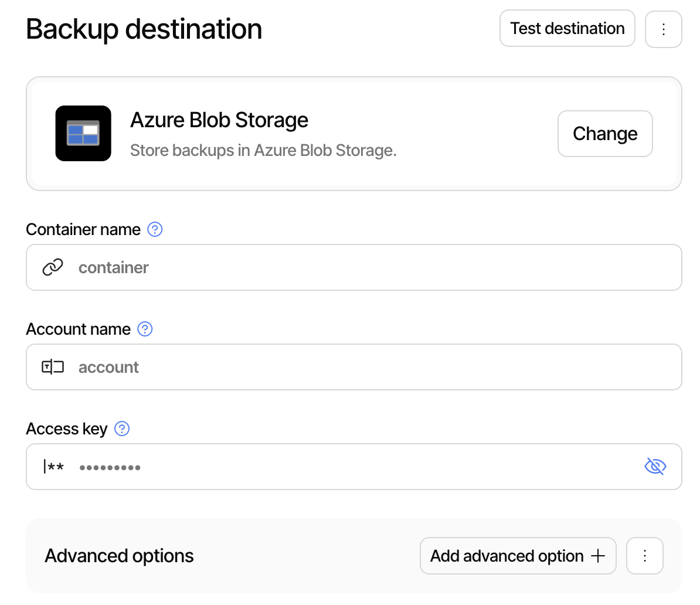The width and height of the screenshot is (700, 605).
Task: Open the Backup destination overflow menu
Action: coord(663,28)
